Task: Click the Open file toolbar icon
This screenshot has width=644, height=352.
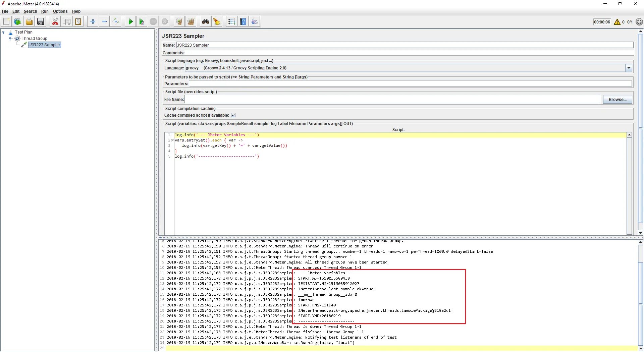Action: pyautogui.click(x=29, y=22)
